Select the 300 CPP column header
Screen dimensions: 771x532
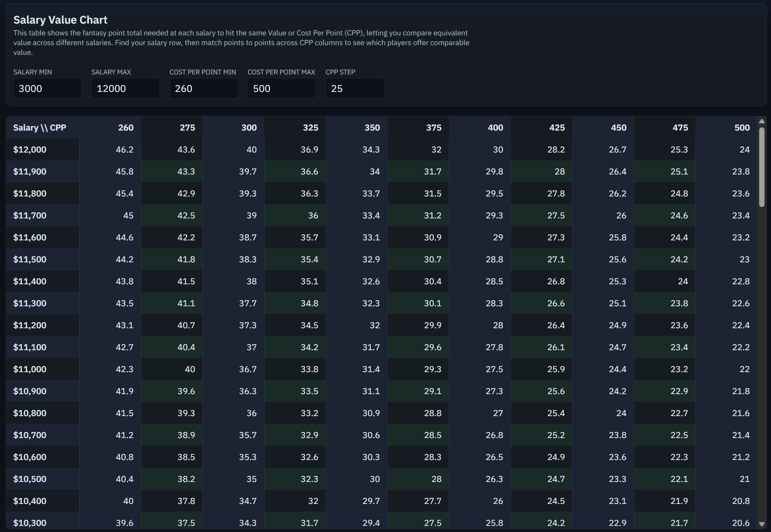(233, 127)
